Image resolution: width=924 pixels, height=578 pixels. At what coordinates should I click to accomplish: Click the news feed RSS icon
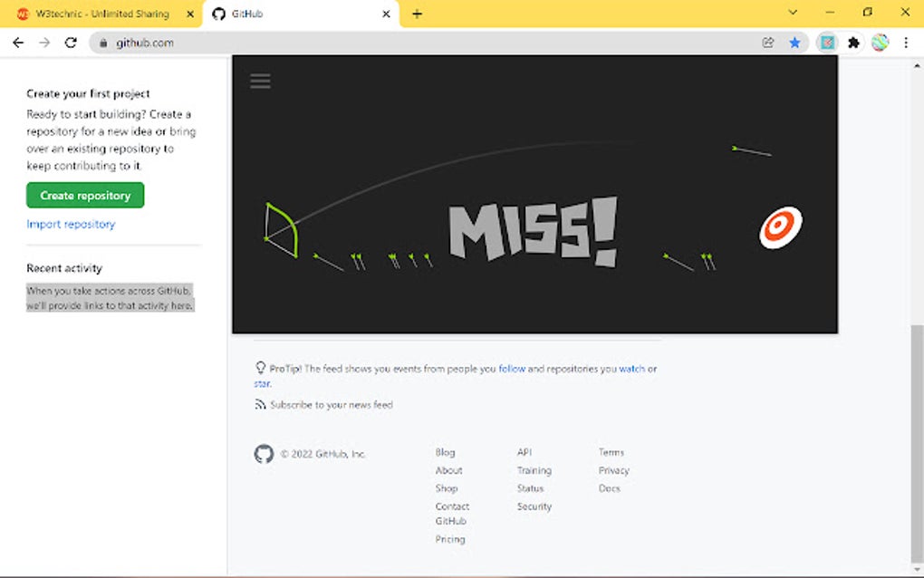[258, 405]
